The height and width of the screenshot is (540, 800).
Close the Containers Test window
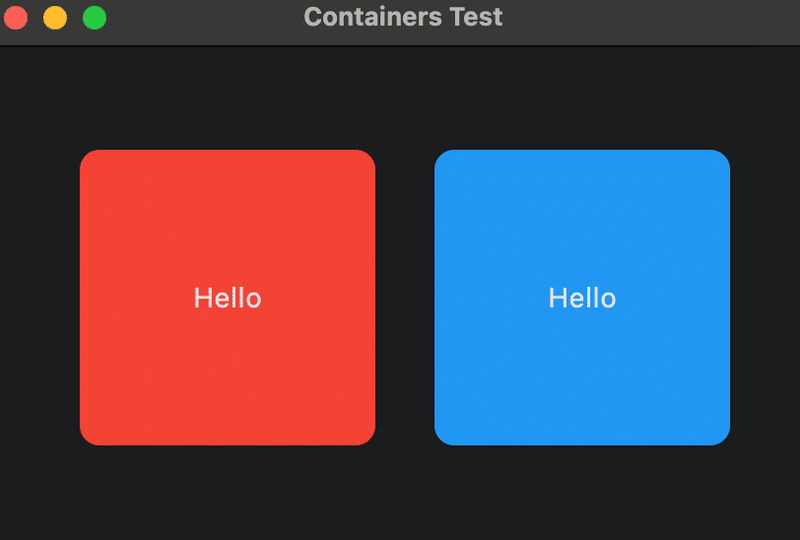pyautogui.click(x=17, y=17)
